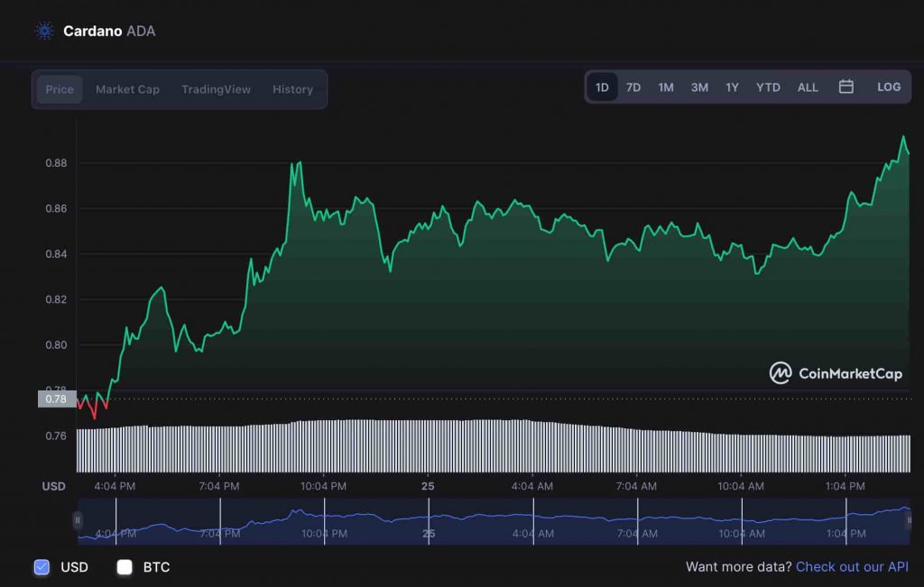Viewport: 924px width, 587px height.
Task: Open the calendar date picker icon
Action: [845, 87]
